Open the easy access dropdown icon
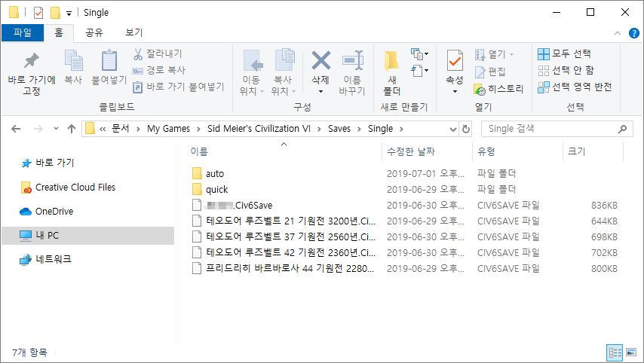644x363 pixels. coord(419,71)
